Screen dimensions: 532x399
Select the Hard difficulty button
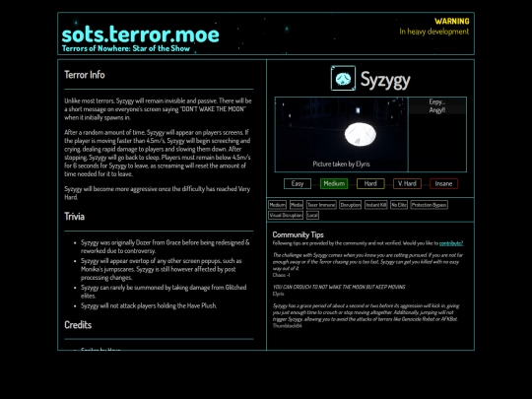[370, 183]
